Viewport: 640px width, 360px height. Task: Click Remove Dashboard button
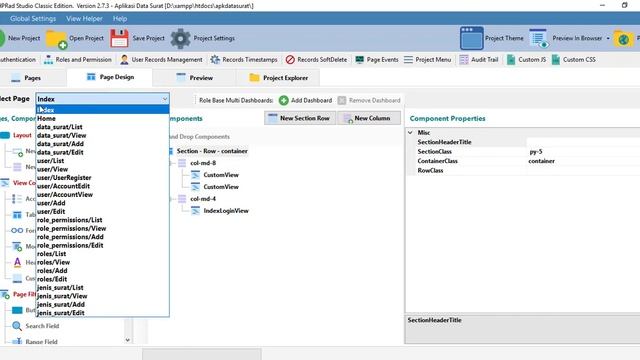369,100
